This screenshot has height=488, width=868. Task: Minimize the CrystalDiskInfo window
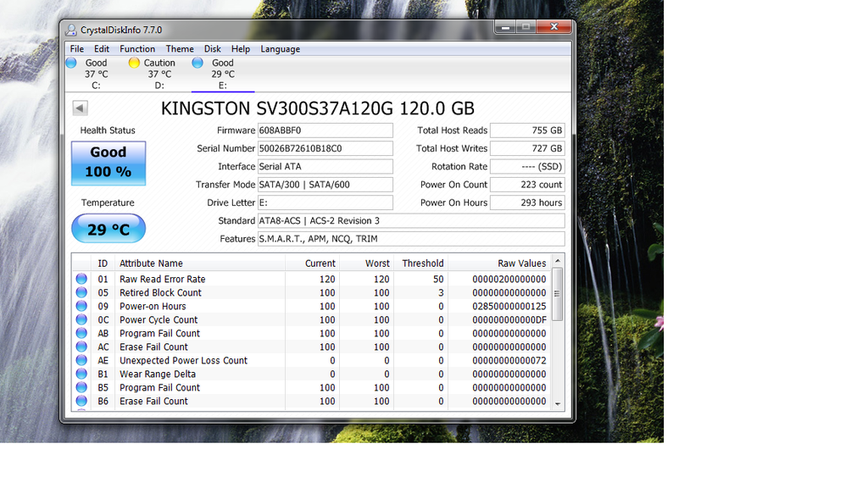tap(505, 27)
